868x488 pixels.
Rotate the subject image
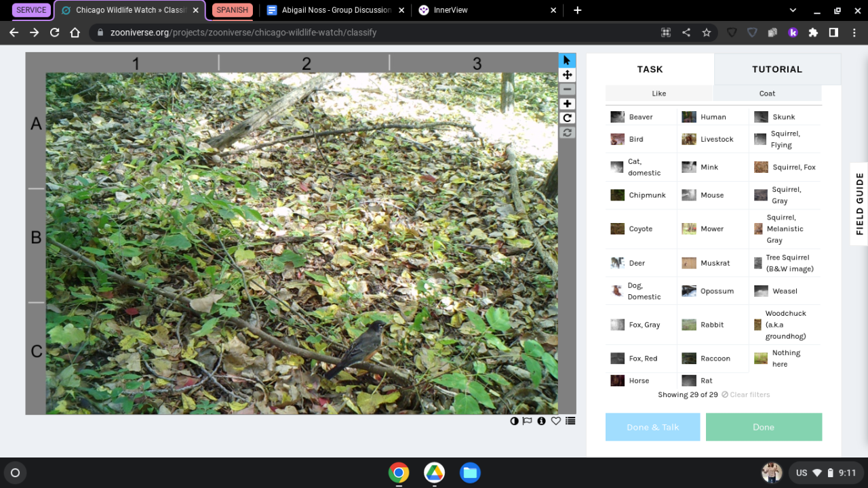tap(568, 118)
